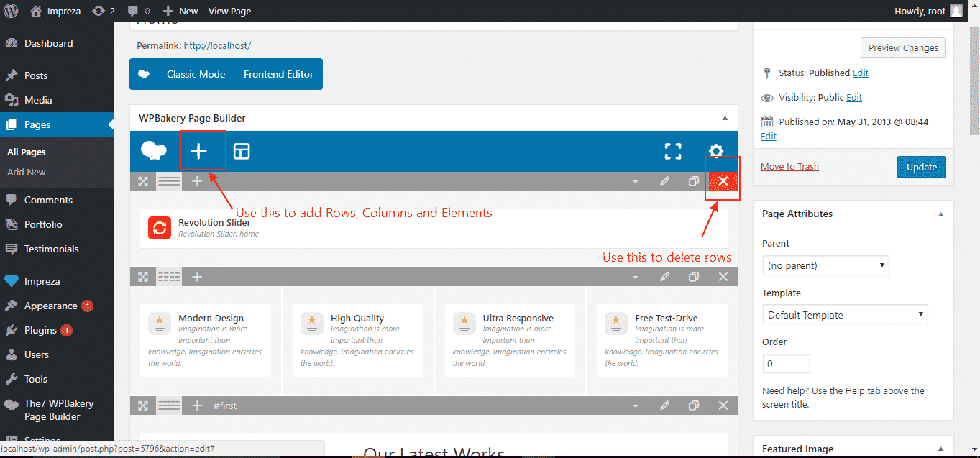Viewport: 980px width, 458px height.
Task: Add column to four-column row
Action: coord(197,277)
